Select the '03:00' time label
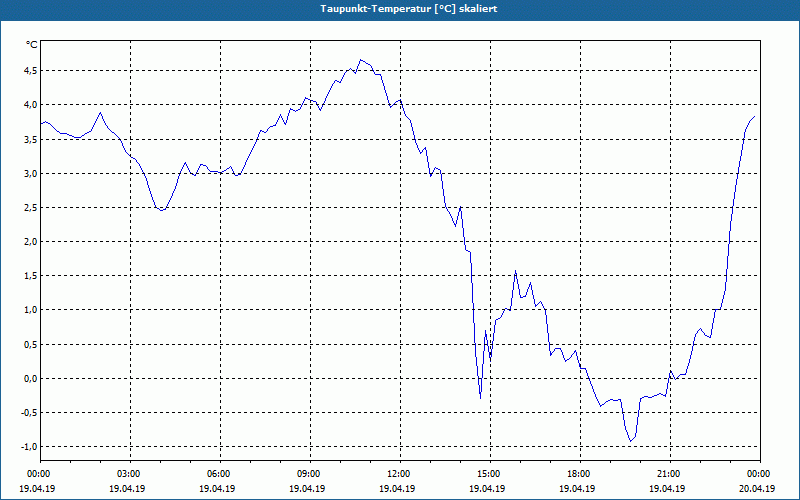The width and height of the screenshot is (800, 500). coord(131,474)
